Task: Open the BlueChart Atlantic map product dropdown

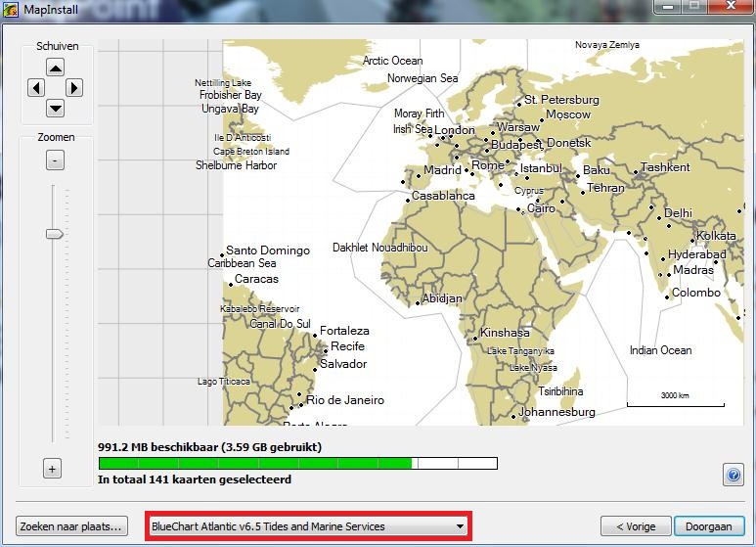Action: tap(308, 526)
